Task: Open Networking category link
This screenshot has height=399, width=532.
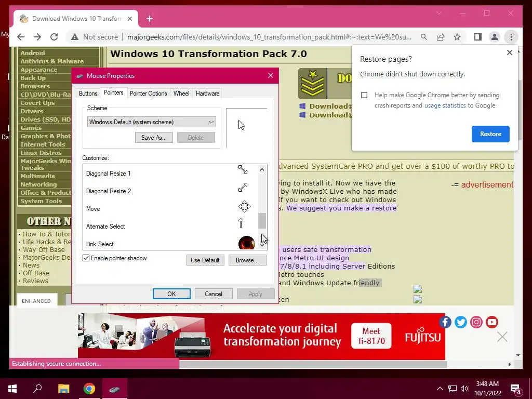Action: pos(38,184)
